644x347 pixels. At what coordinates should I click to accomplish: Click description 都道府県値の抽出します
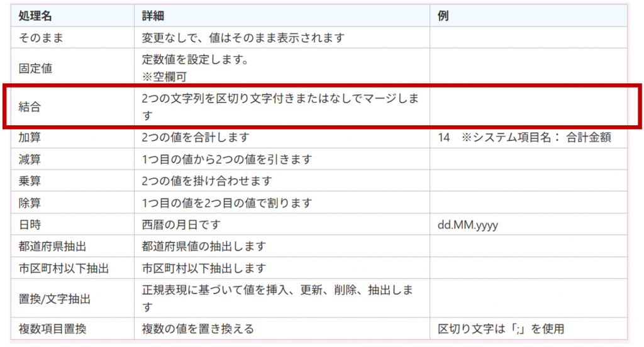pyautogui.click(x=204, y=247)
